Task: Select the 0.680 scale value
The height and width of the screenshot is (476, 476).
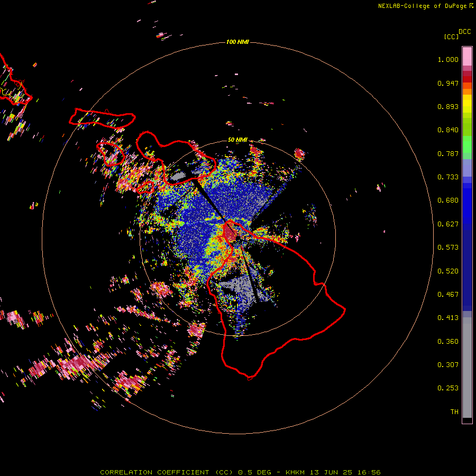Action: click(448, 200)
